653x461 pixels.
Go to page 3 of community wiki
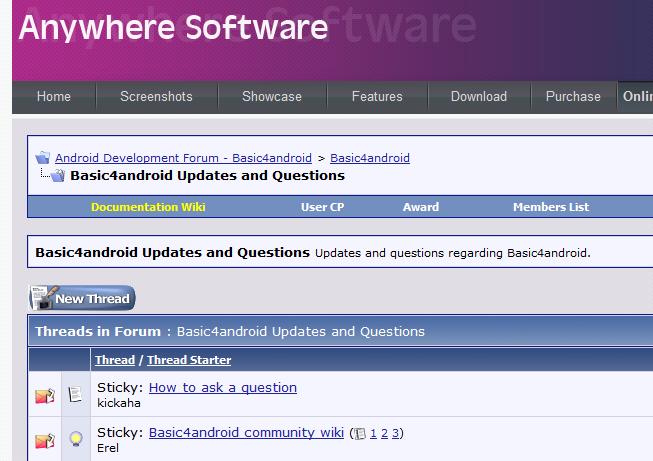[x=395, y=434]
